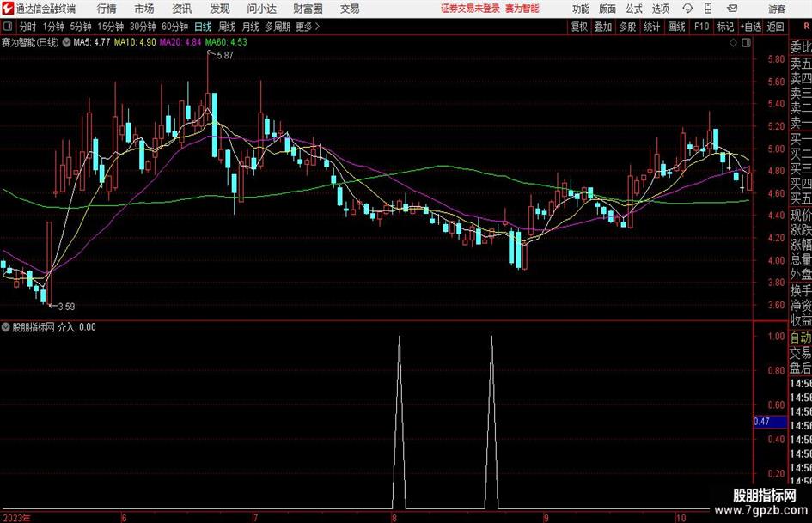The height and width of the screenshot is (523, 812).
Task: Open the 市场 menu
Action: [x=144, y=9]
